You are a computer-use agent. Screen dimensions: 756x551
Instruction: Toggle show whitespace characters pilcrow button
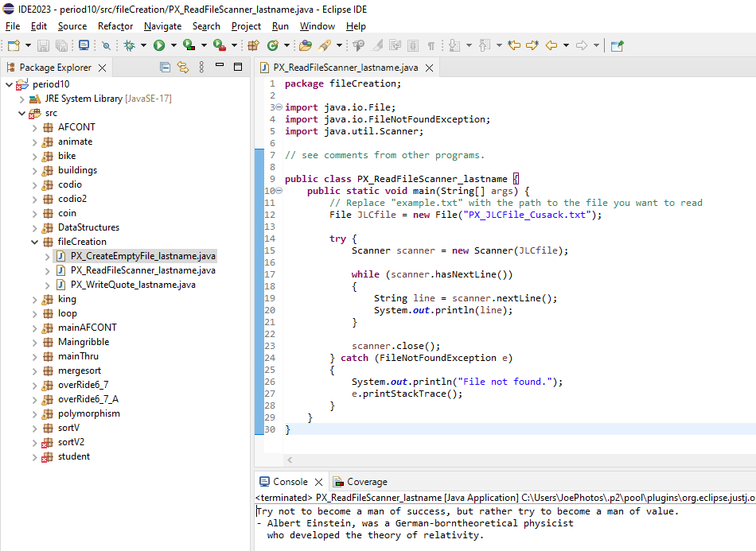point(431,46)
